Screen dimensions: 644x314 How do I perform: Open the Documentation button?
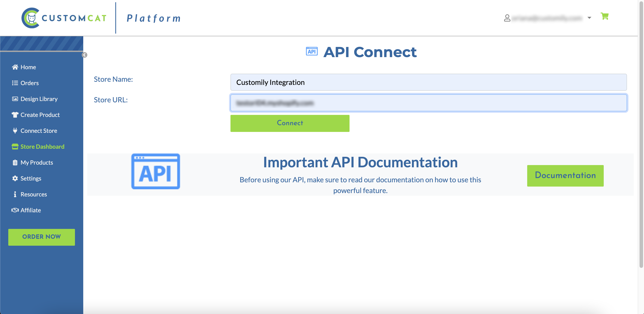(565, 175)
